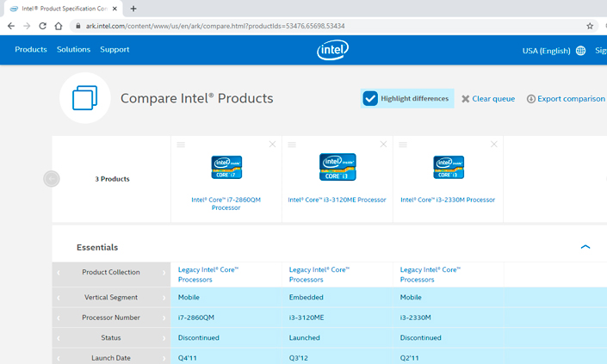The image size is (607, 364).
Task: Open Legacy Intel Core Processors link for i7-2860QM
Action: point(208,275)
